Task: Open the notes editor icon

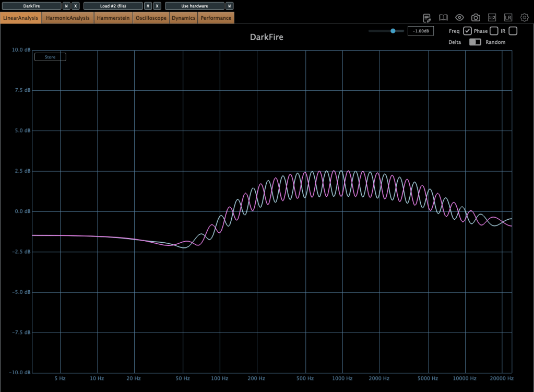Action: (427, 18)
